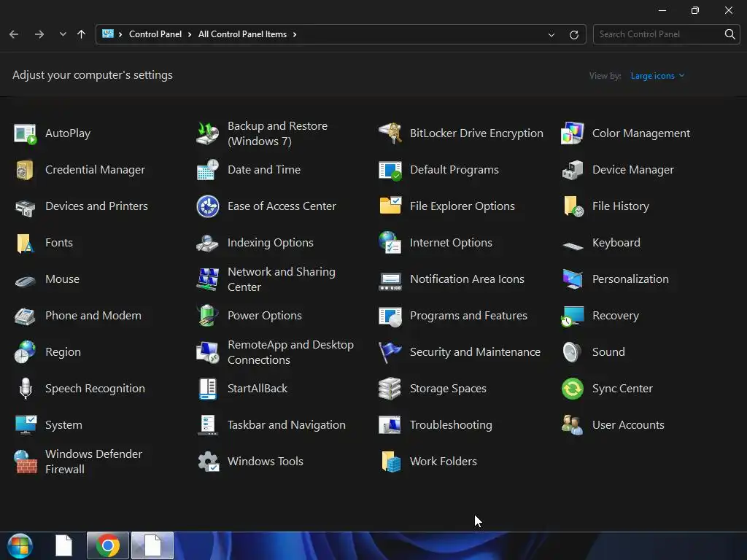The width and height of the screenshot is (747, 560).
Task: Open the Color Management icon
Action: [x=573, y=134]
